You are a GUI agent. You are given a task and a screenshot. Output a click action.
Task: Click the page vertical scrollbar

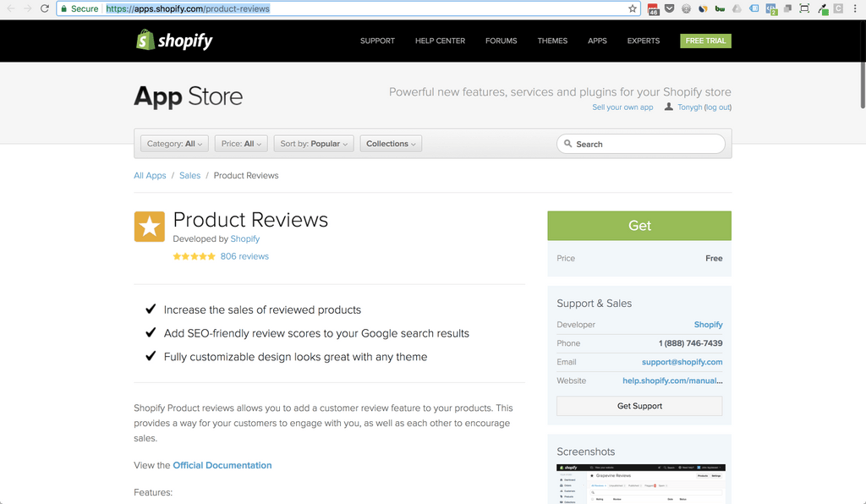click(862, 66)
